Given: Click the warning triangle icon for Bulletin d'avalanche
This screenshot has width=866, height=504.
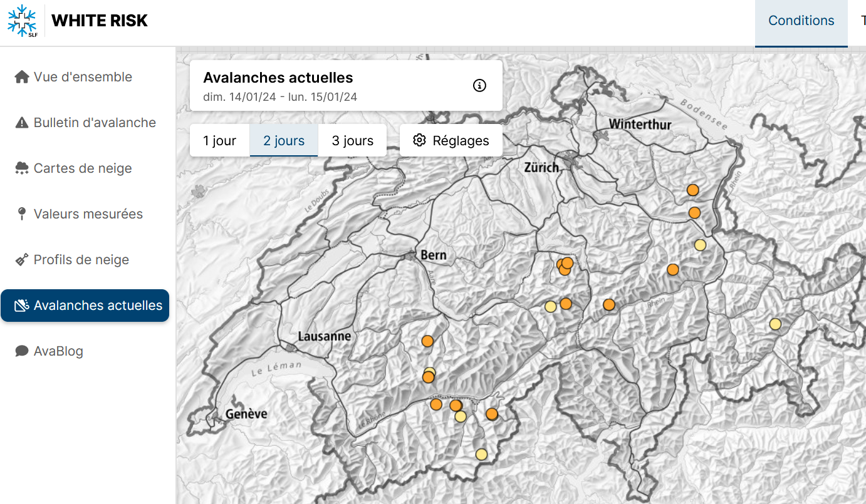Looking at the screenshot, I should (x=22, y=123).
